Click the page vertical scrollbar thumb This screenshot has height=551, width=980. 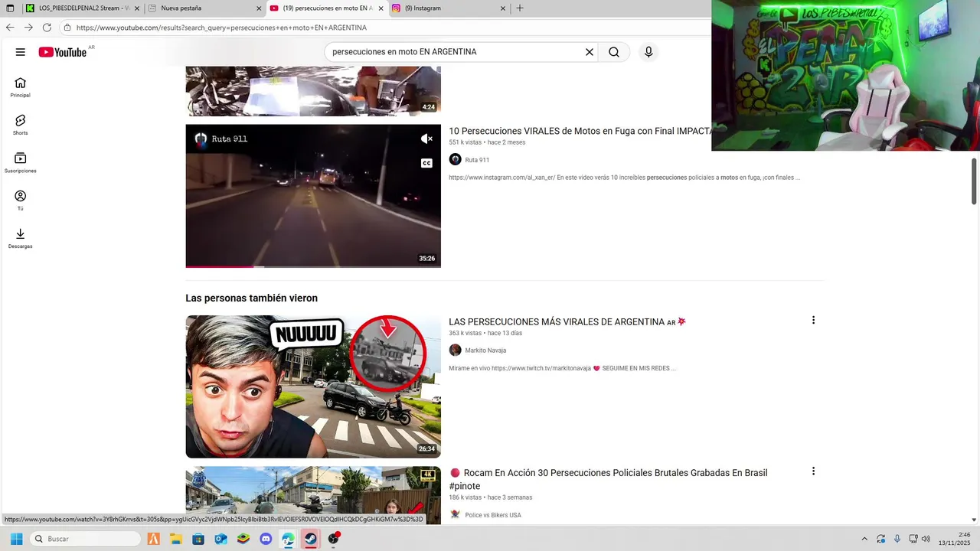[975, 181]
